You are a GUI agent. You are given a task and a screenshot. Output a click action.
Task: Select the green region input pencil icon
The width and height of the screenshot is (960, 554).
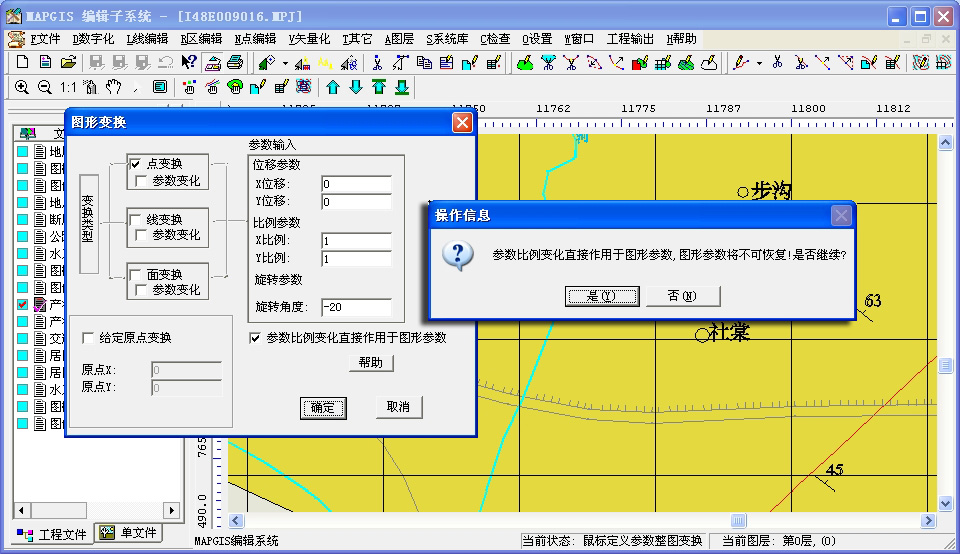tap(525, 62)
